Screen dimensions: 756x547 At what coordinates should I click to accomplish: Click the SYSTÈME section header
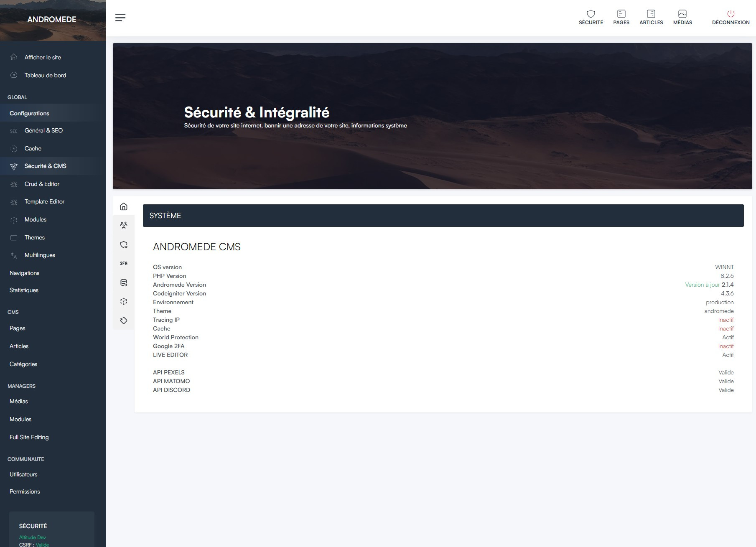pyautogui.click(x=443, y=216)
